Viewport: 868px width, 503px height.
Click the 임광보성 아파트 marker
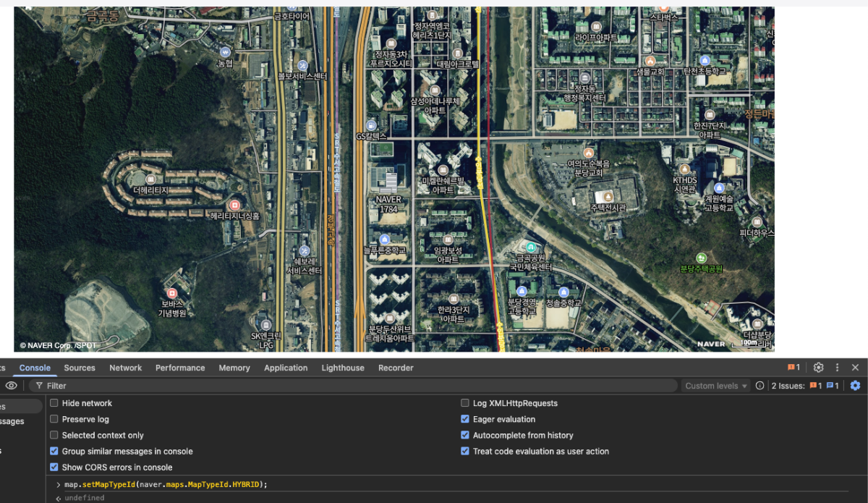tap(448, 240)
